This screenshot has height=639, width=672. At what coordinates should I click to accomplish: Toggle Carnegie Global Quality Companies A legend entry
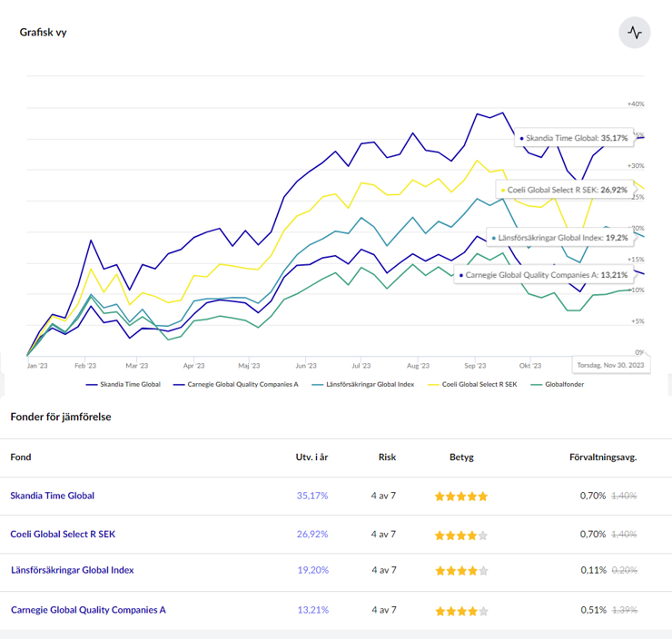point(235,384)
